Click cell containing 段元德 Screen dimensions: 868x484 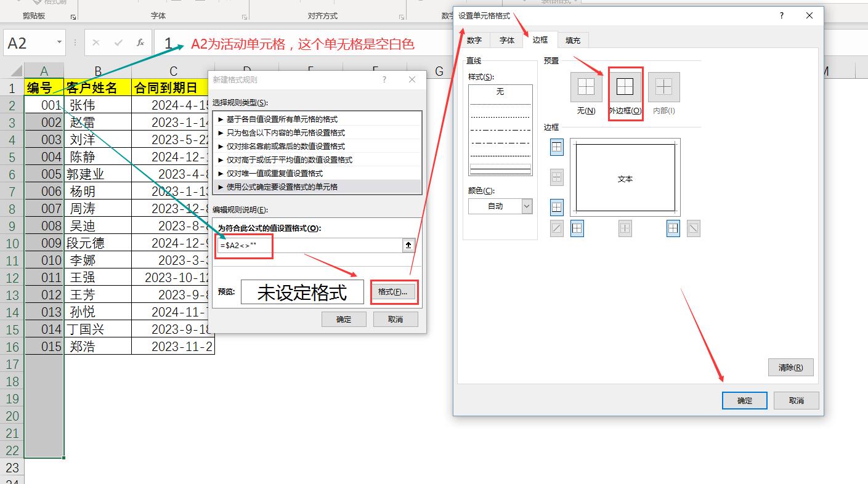[x=98, y=243]
